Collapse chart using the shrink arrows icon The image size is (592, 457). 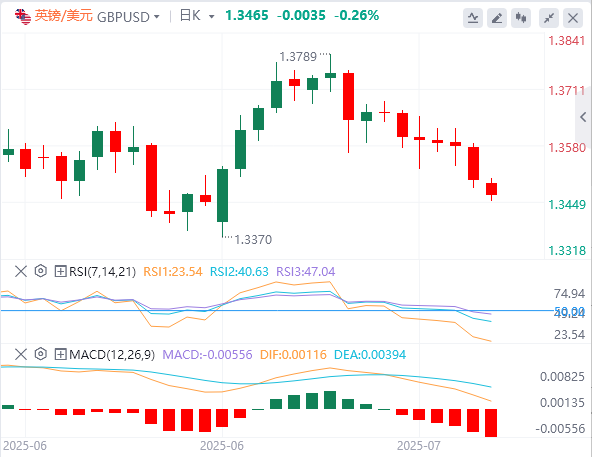click(x=549, y=18)
